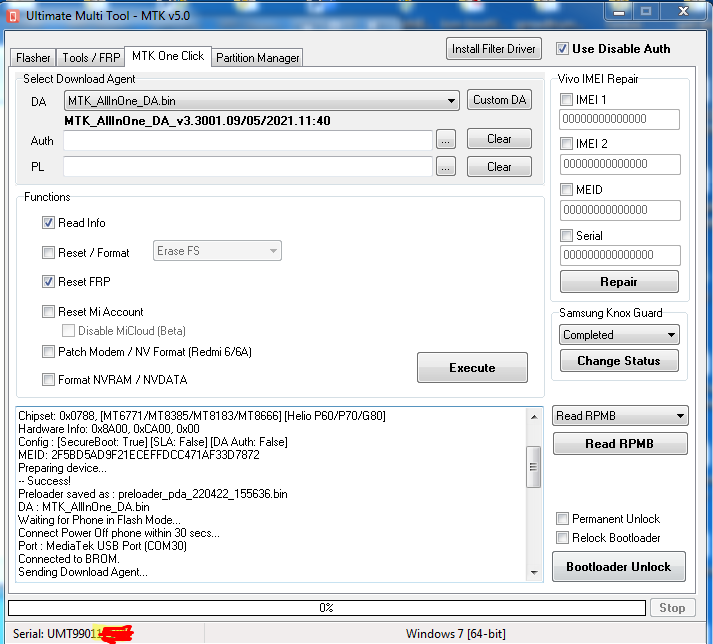Clear the Auth file field
This screenshot has height=644, width=713.
point(499,139)
